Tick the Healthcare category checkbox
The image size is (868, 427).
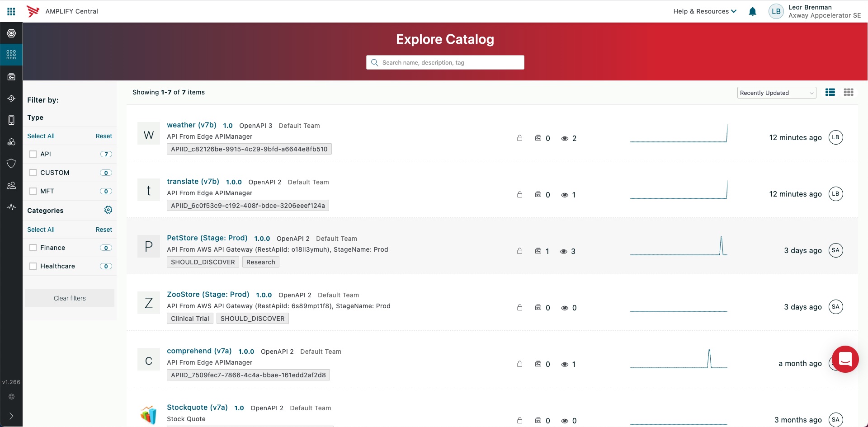pos(33,266)
